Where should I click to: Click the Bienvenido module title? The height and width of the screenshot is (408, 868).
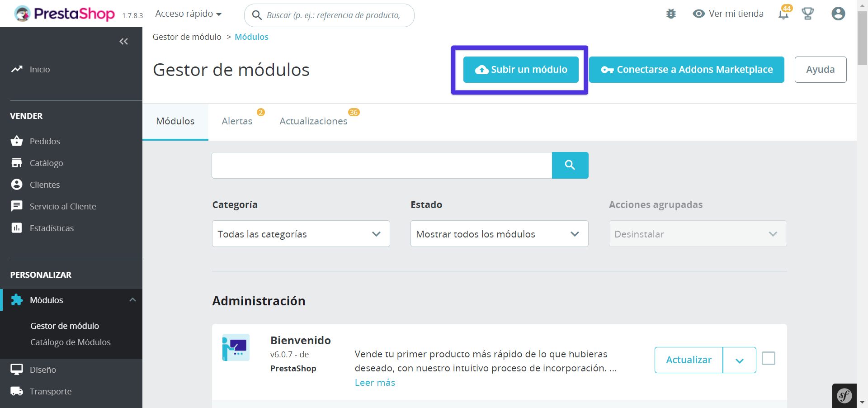(x=301, y=340)
